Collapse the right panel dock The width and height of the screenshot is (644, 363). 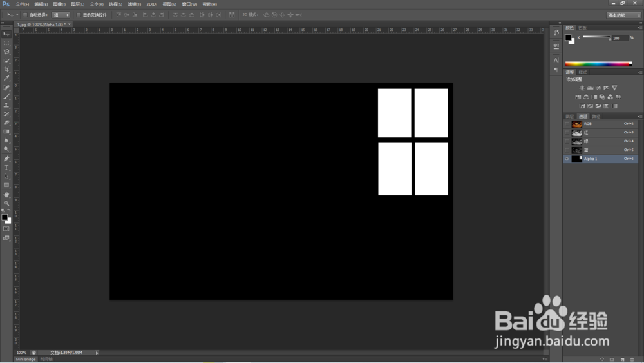[640, 23]
